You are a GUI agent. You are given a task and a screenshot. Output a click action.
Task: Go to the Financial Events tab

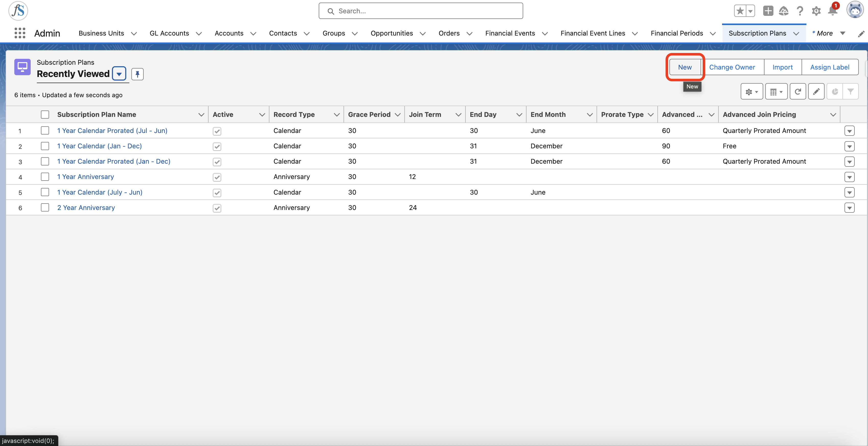[x=510, y=33]
